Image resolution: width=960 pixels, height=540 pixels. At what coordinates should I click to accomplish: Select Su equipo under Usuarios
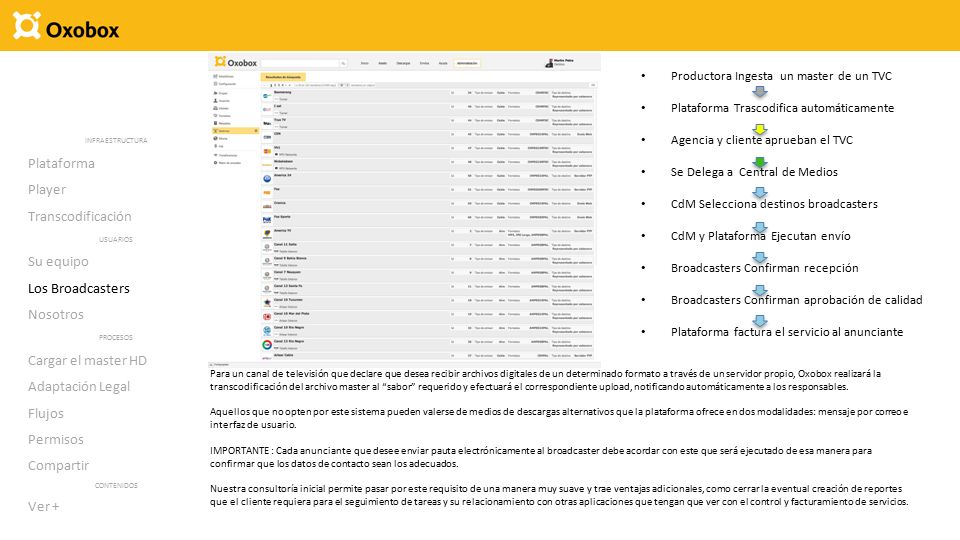[x=58, y=261]
